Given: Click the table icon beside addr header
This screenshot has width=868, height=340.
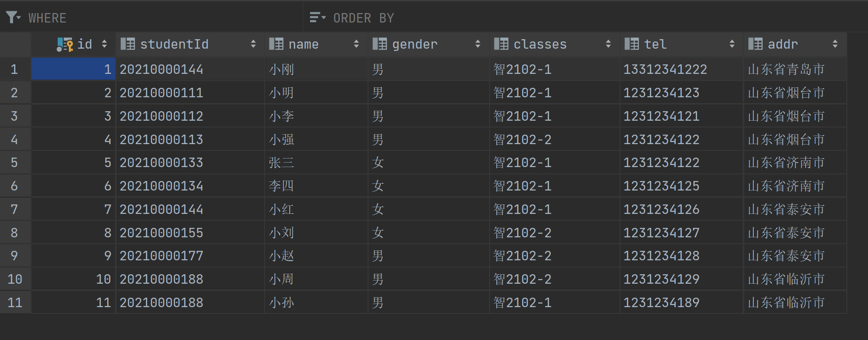Looking at the screenshot, I should click(x=755, y=44).
